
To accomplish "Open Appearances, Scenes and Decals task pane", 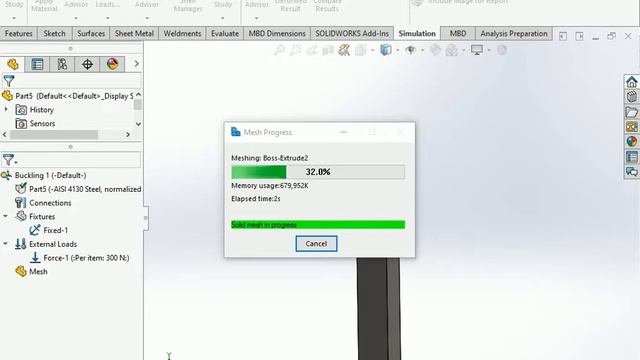I will pyautogui.click(x=631, y=142).
